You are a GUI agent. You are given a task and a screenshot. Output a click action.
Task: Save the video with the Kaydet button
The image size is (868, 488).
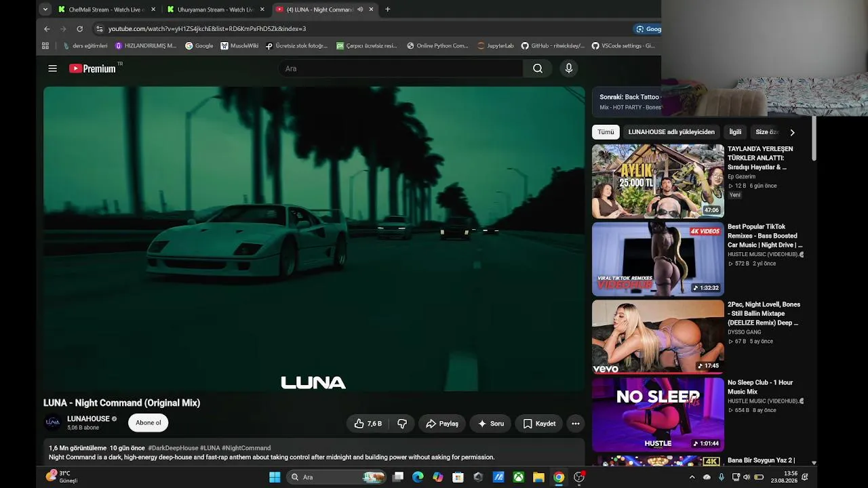click(x=539, y=424)
